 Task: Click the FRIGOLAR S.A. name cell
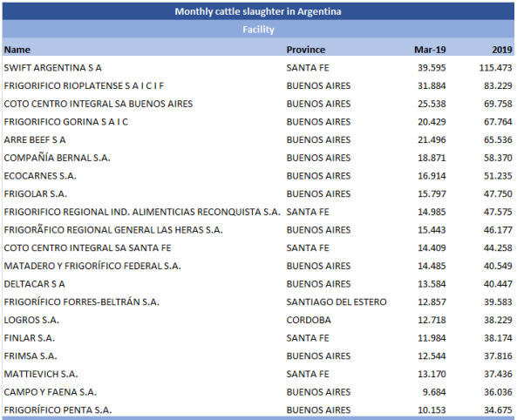pyautogui.click(x=35, y=193)
